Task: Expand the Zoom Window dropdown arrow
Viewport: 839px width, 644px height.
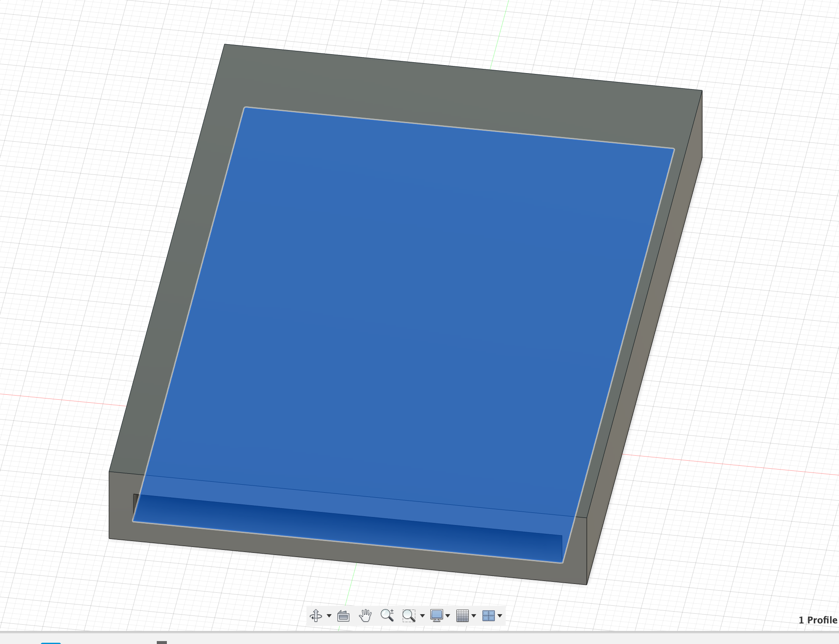Action: pyautogui.click(x=422, y=616)
